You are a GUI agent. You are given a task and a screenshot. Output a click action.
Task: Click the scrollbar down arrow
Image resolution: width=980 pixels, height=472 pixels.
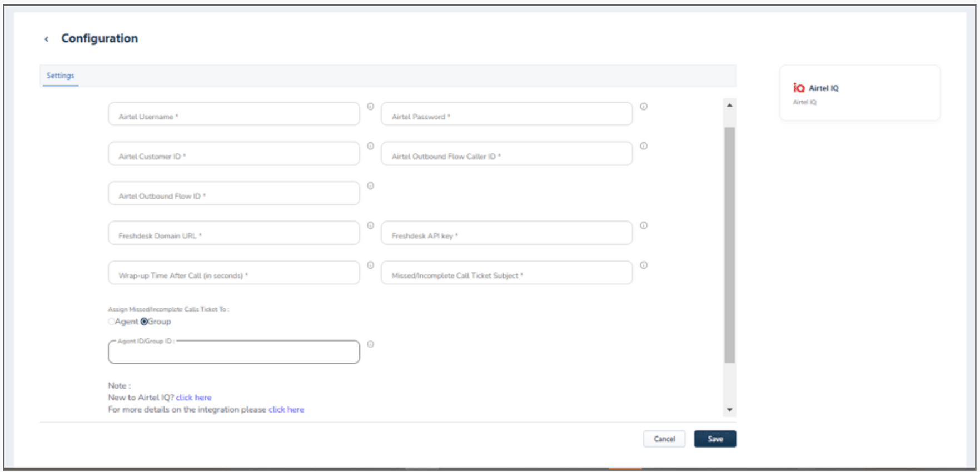pos(729,410)
